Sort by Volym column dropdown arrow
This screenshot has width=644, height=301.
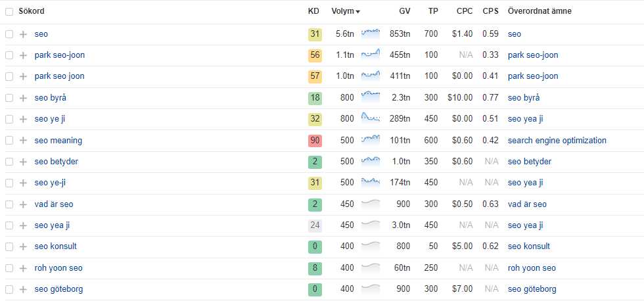point(357,12)
